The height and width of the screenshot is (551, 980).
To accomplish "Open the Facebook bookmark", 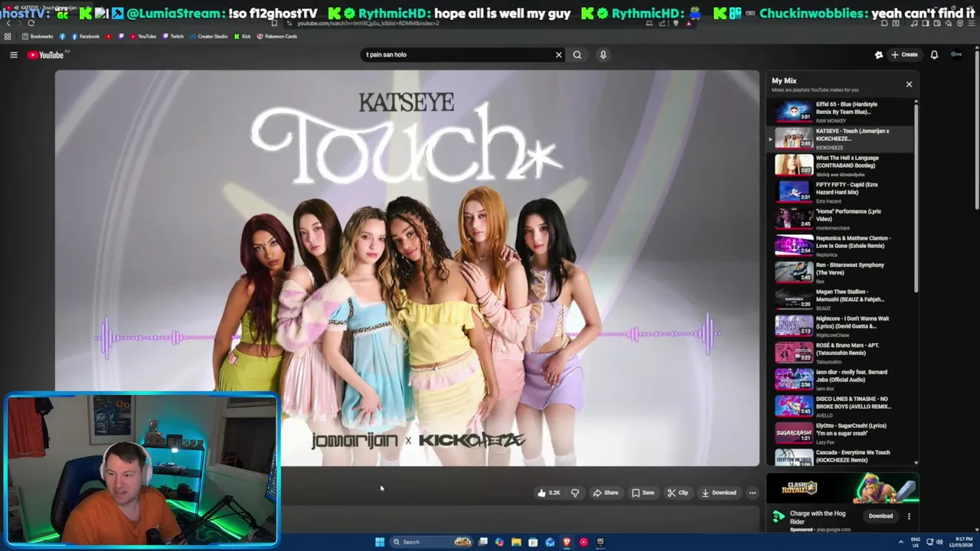I will pos(84,36).
